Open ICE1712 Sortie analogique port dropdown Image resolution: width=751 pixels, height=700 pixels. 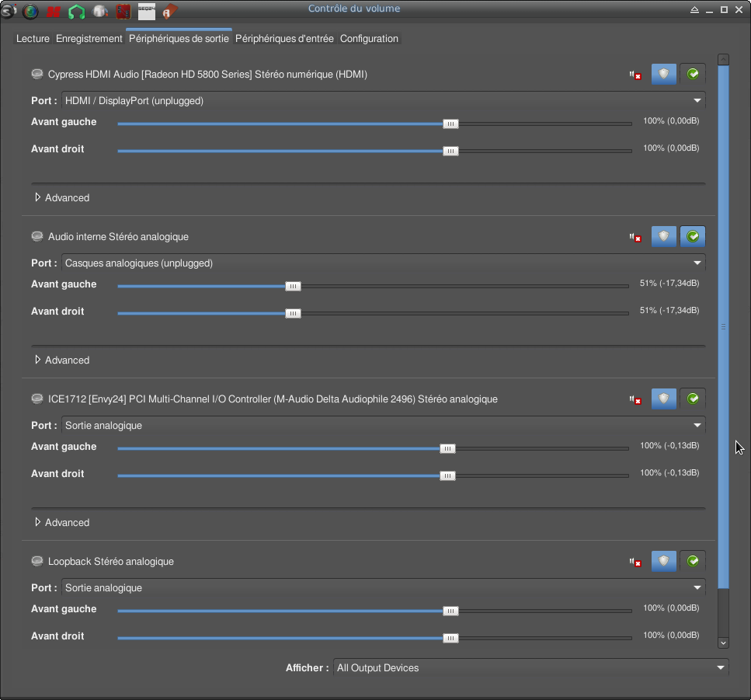pos(383,426)
